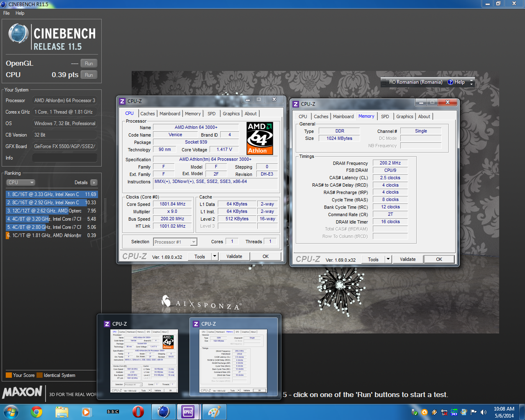Run the OpenGL benchmark
This screenshot has width=525, height=420.
(89, 64)
